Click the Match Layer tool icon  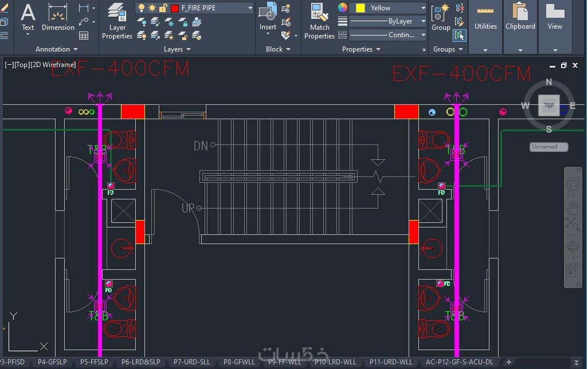click(197, 36)
